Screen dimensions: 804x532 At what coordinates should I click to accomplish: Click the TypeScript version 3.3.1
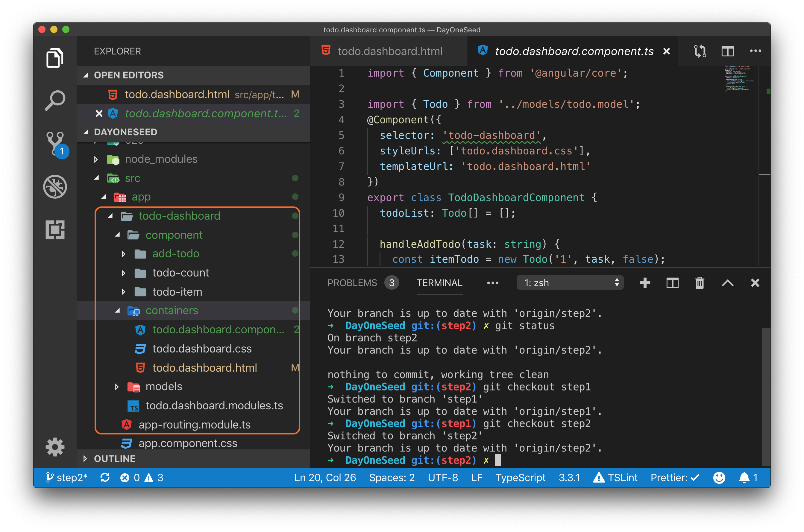pyautogui.click(x=569, y=478)
